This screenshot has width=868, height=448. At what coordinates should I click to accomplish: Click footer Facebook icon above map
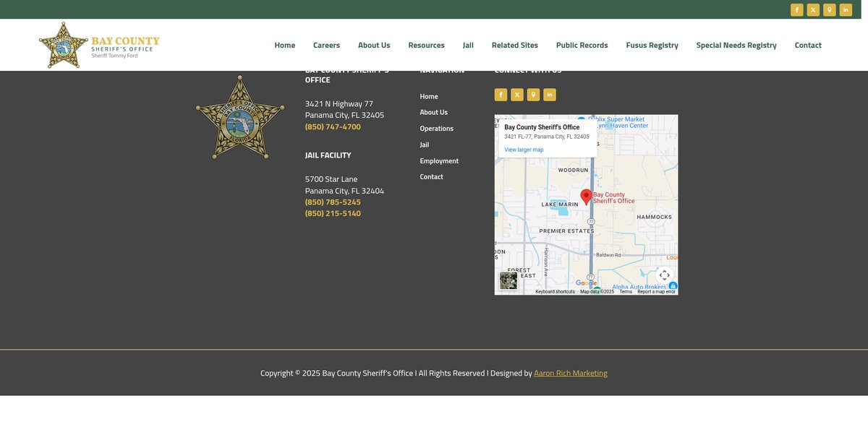tap(501, 95)
